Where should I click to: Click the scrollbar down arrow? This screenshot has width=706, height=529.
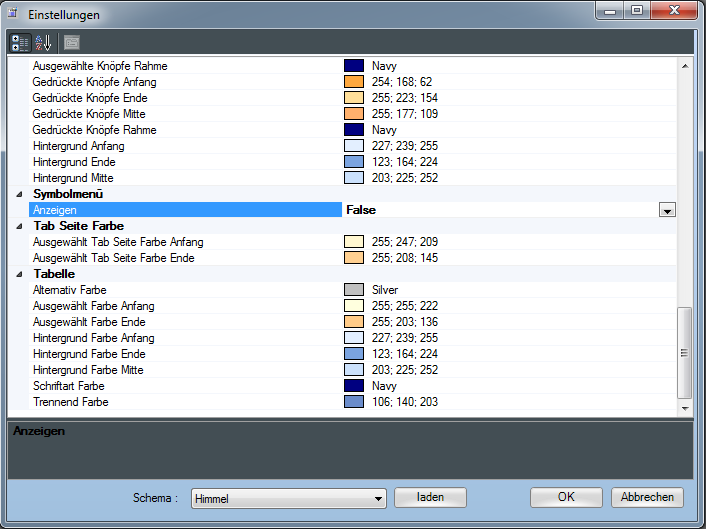click(x=685, y=408)
